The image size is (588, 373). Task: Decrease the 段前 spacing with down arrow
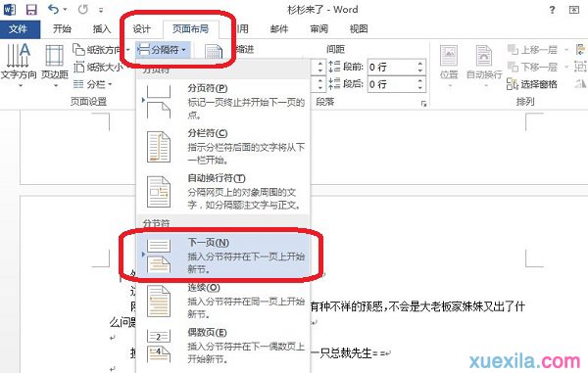(420, 70)
